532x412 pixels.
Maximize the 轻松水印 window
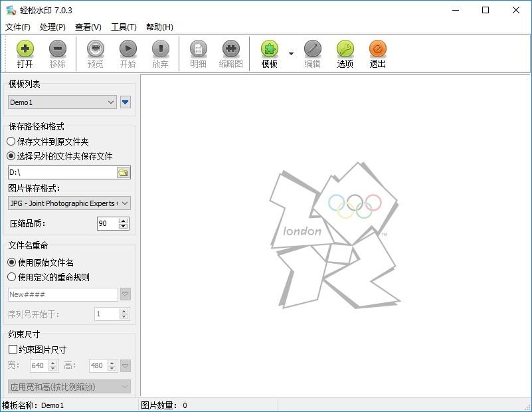(x=486, y=10)
